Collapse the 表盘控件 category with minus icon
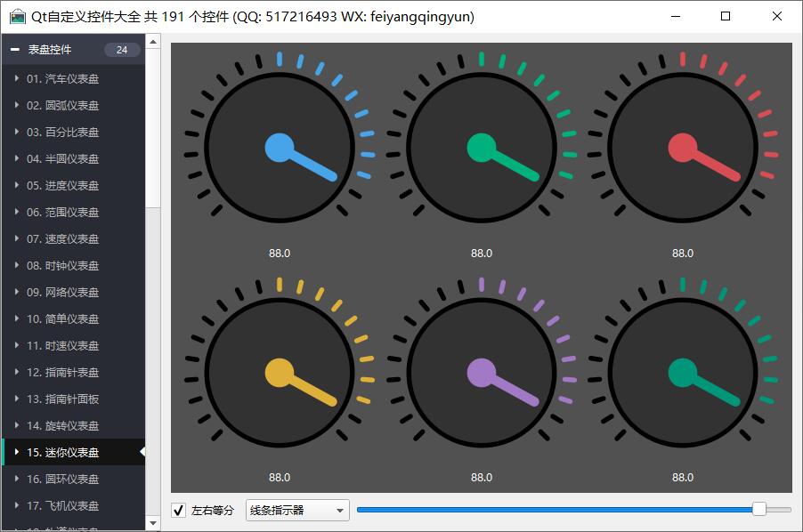The height and width of the screenshot is (532, 803). 14,50
